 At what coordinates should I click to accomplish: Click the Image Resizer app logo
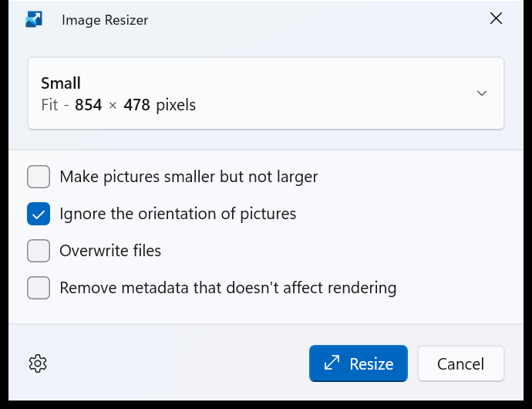(34, 19)
